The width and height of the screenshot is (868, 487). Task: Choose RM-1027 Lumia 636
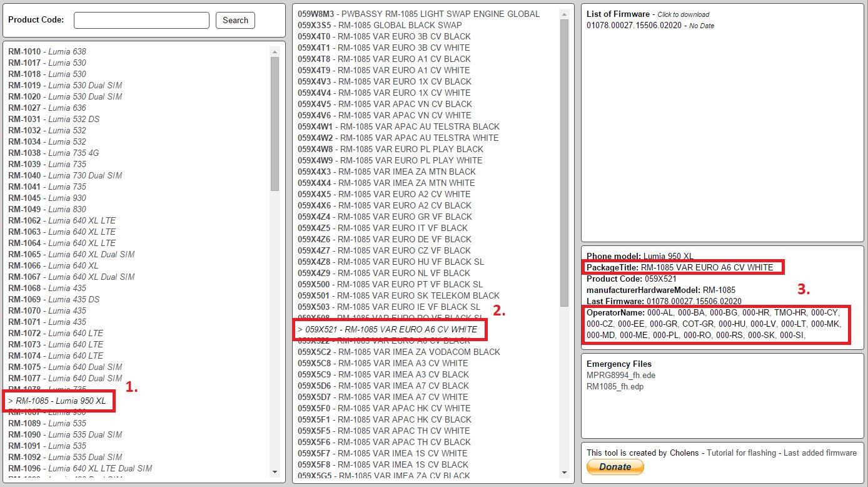[x=48, y=108]
